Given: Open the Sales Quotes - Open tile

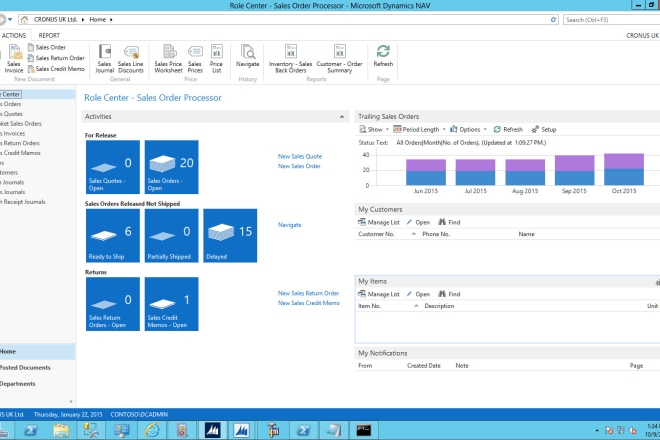Looking at the screenshot, I should point(113,167).
